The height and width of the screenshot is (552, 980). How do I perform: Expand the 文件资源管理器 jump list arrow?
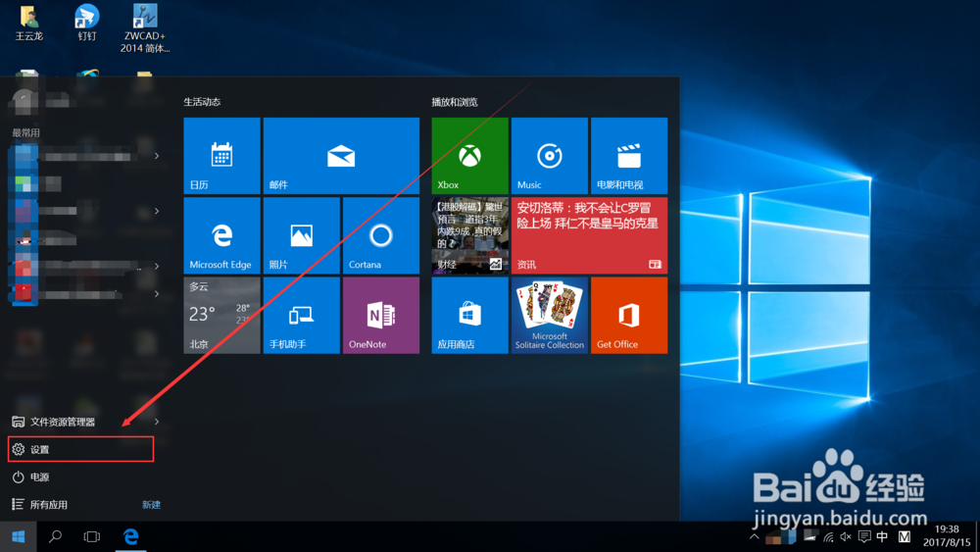(x=156, y=422)
